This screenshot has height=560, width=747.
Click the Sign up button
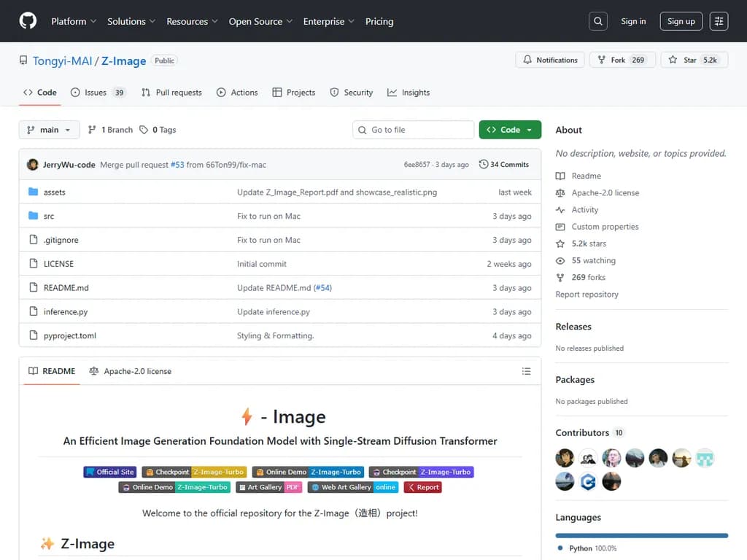[x=681, y=21]
